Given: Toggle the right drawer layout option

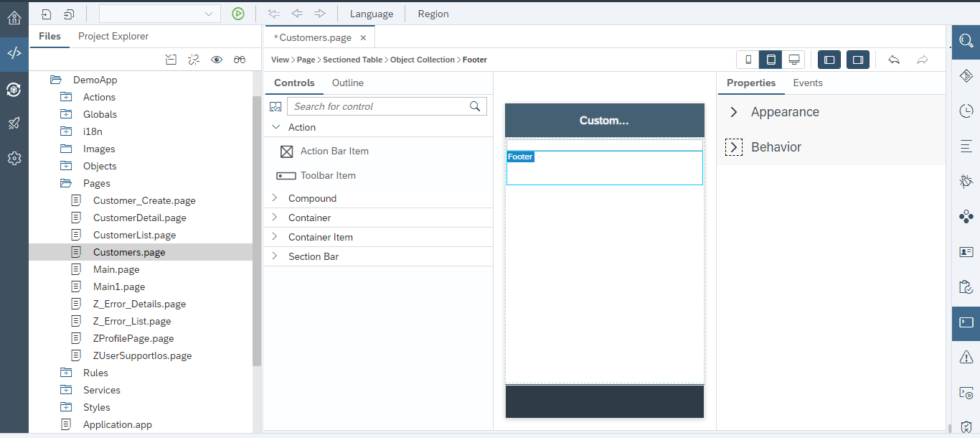Looking at the screenshot, I should pos(858,60).
